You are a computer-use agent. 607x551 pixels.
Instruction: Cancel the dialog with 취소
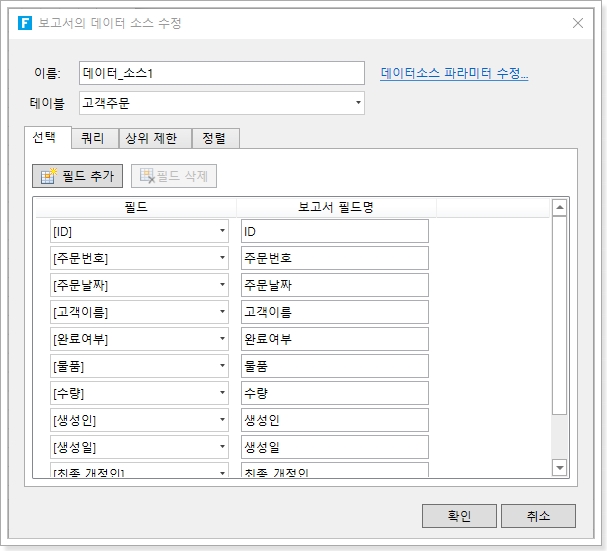(x=538, y=516)
